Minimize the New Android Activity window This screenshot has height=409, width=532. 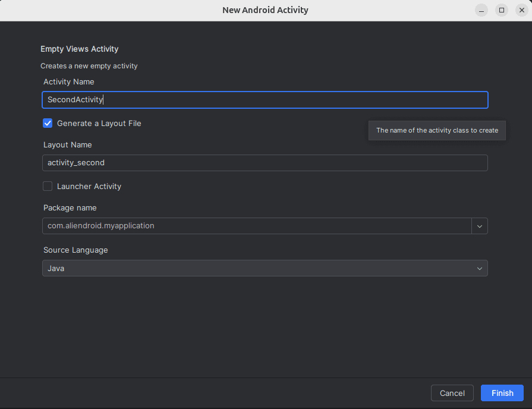[x=481, y=10]
